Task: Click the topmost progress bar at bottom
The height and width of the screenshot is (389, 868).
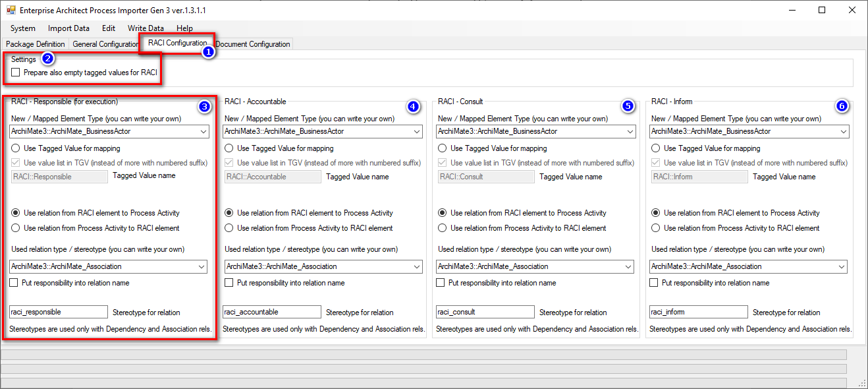Action: [x=424, y=355]
